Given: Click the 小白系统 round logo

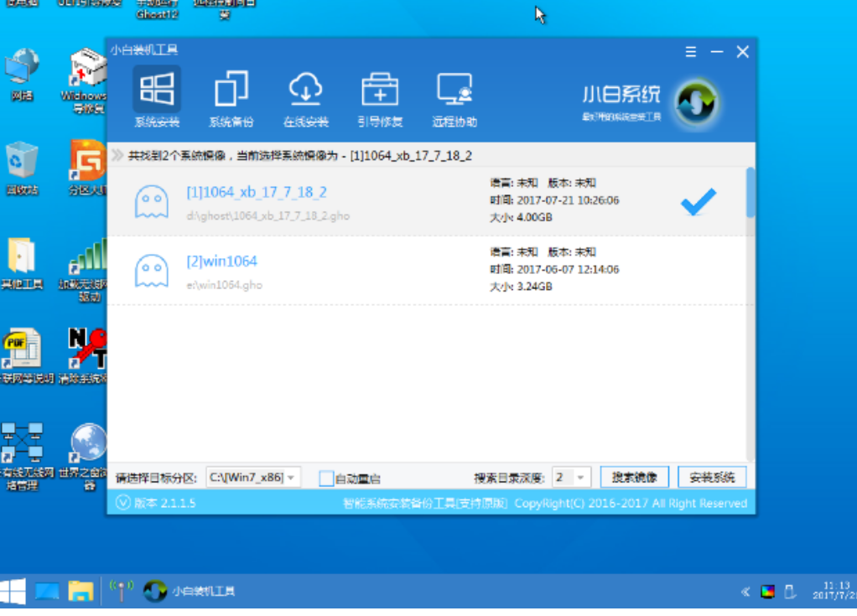Looking at the screenshot, I should click(x=696, y=102).
